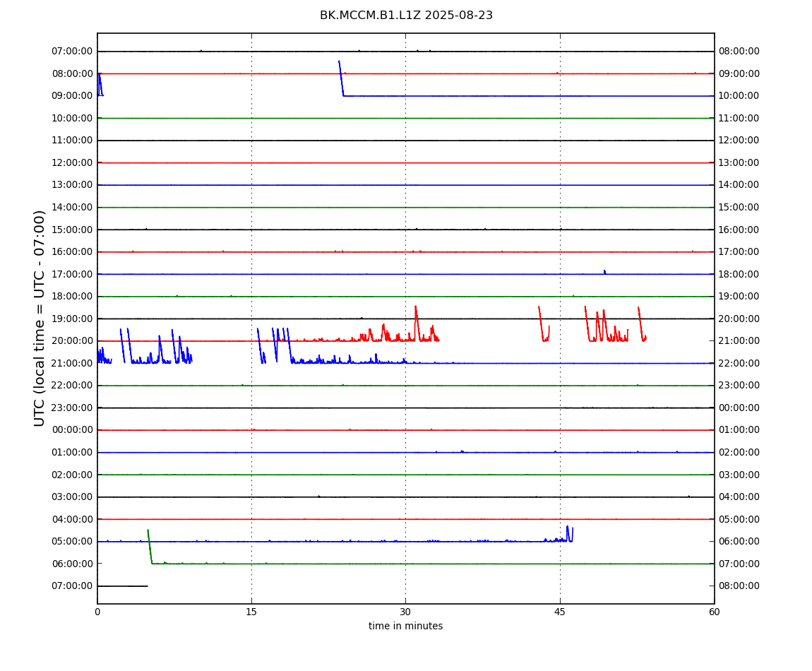Select UTC axis label 12:00:00
The width and height of the screenshot is (812, 671).
click(x=73, y=162)
